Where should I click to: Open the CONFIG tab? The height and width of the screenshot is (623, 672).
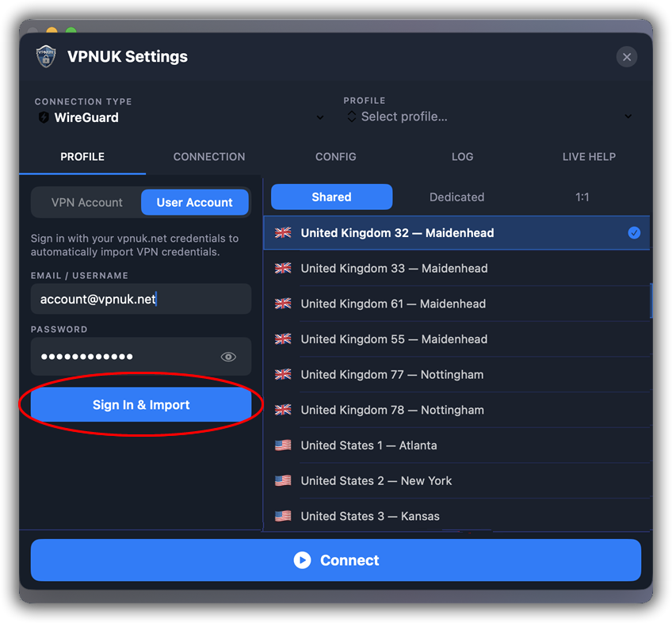pyautogui.click(x=335, y=157)
